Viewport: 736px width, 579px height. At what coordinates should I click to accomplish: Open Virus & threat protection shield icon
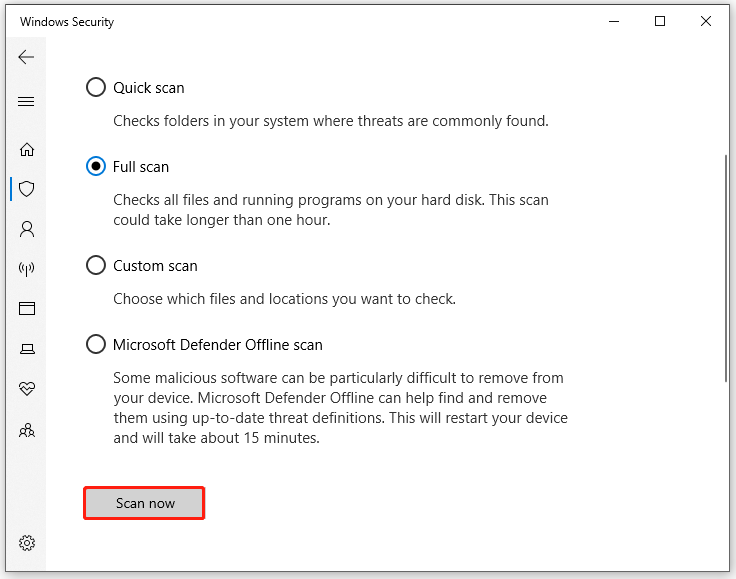coord(27,188)
